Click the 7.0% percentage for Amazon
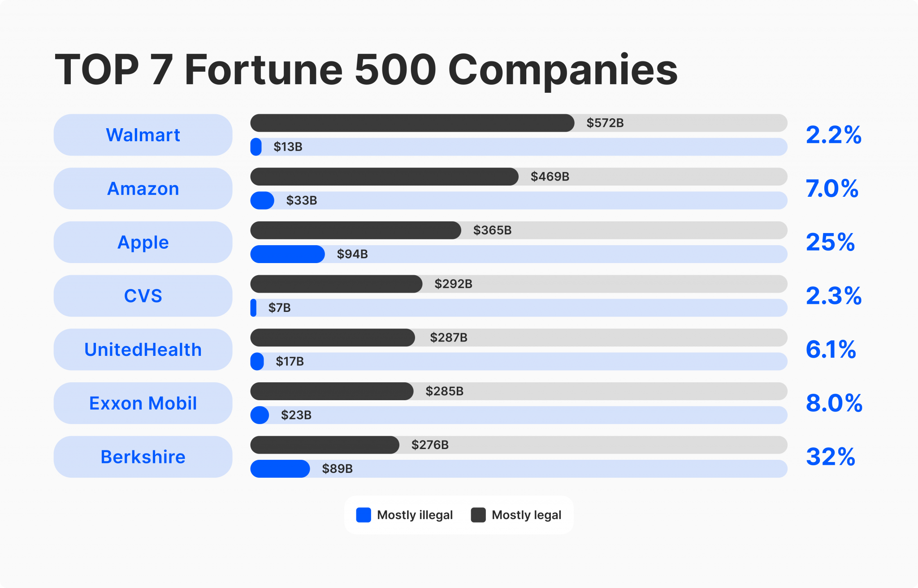The image size is (918, 588). 832,189
